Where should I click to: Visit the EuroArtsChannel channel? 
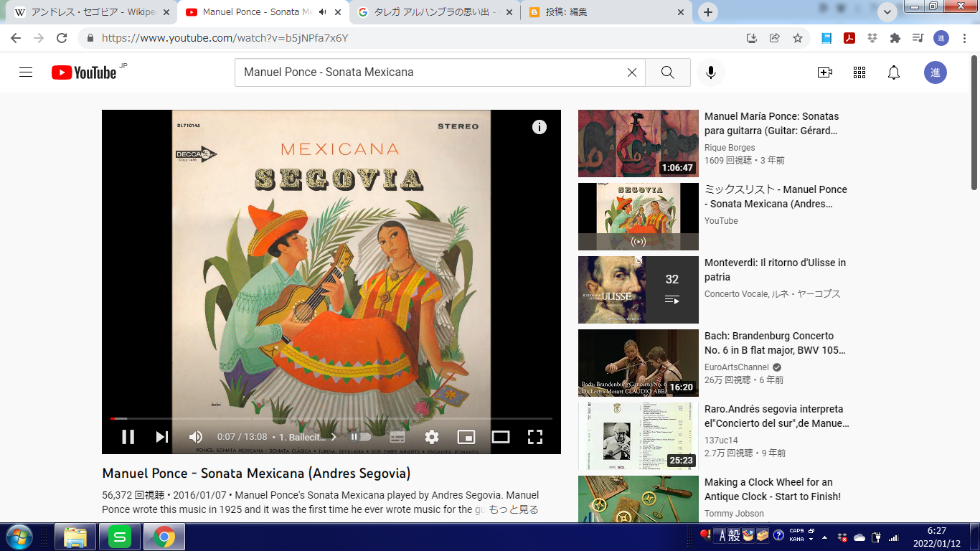click(737, 367)
